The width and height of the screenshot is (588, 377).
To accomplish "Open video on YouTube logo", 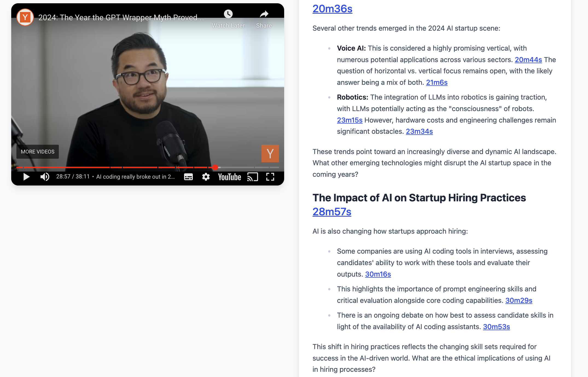I will 229,177.
